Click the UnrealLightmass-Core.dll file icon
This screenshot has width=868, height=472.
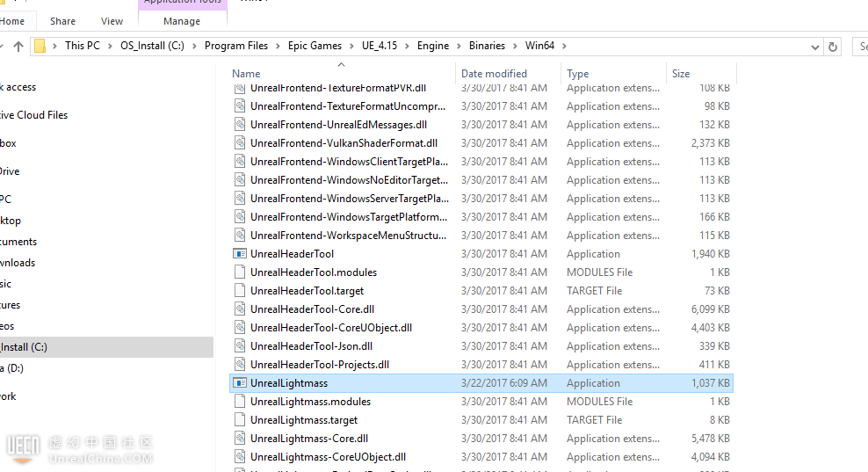240,439
